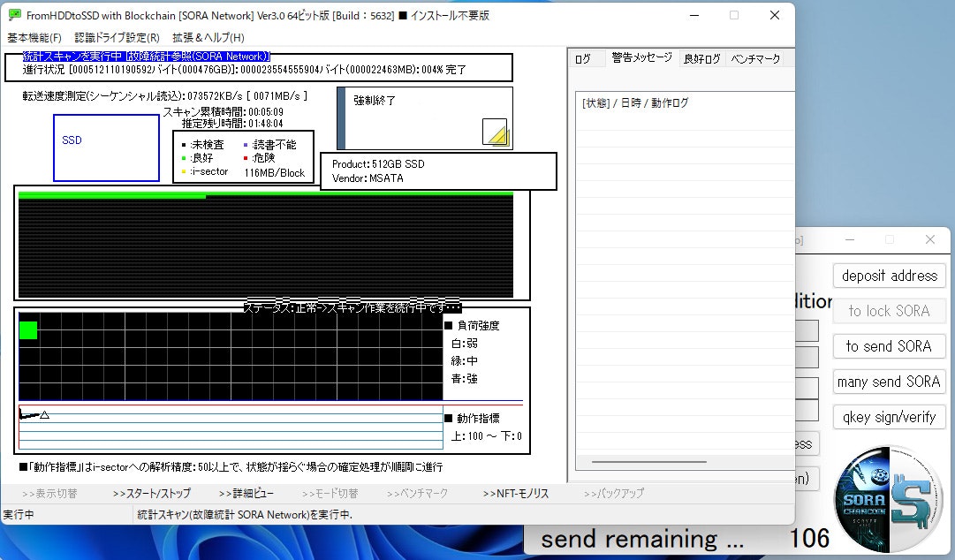Click the 実行中 status bar entry
Viewport: 955px width, 560px height.
[x=19, y=514]
